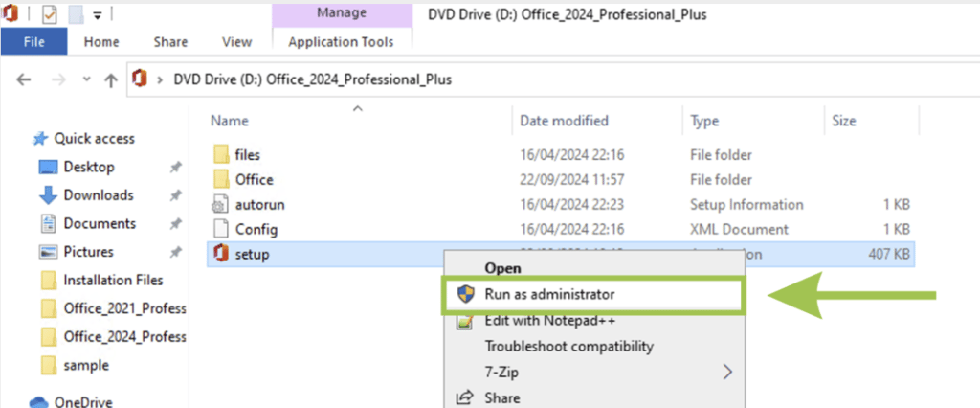Image resolution: width=980 pixels, height=408 pixels.
Task: Choose Run as administrator in context menu
Action: [593, 295]
